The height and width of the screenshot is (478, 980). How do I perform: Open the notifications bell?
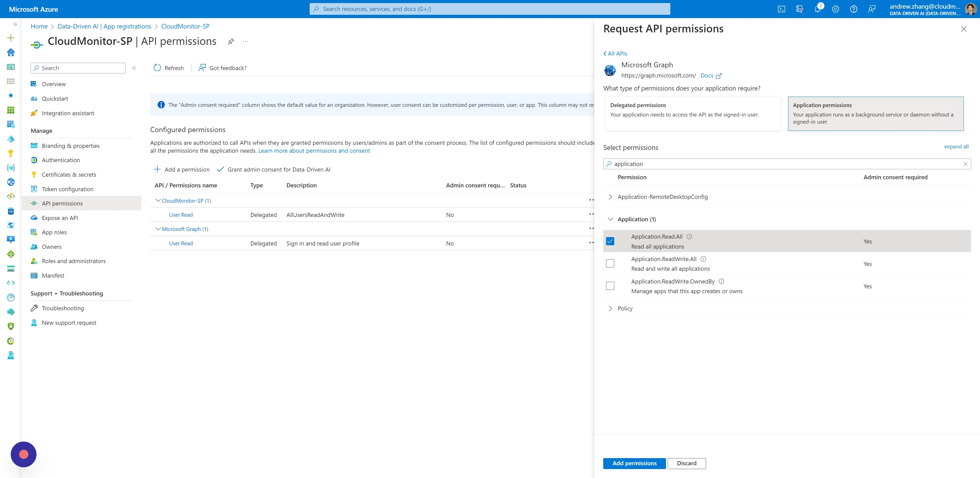point(818,9)
